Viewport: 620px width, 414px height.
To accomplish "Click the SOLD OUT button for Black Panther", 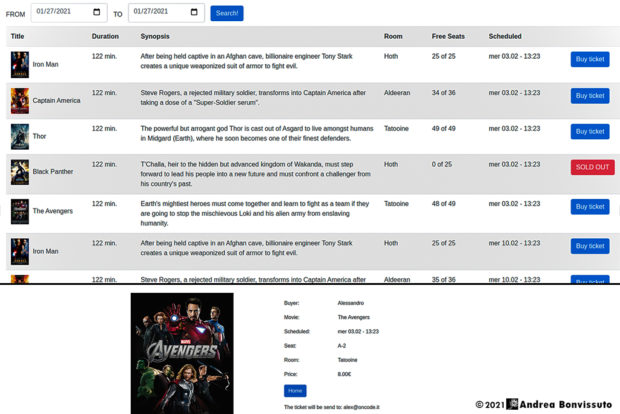I will (x=592, y=167).
